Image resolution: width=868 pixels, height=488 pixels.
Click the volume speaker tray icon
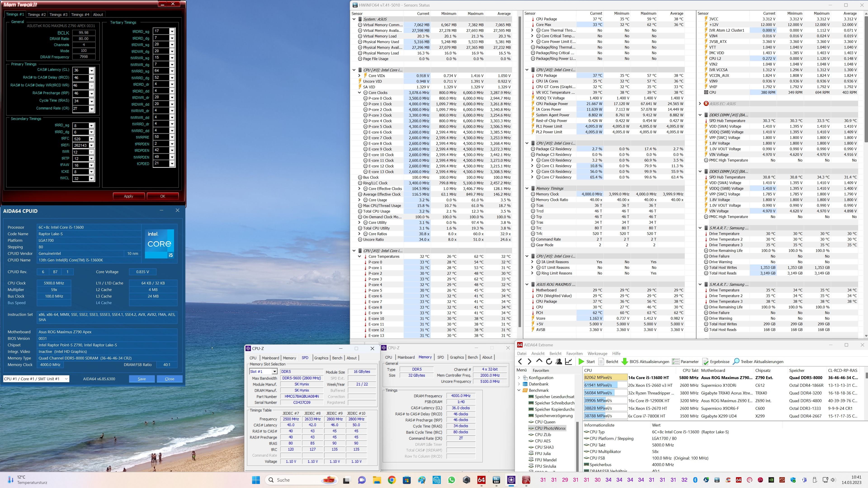pyautogui.click(x=833, y=480)
